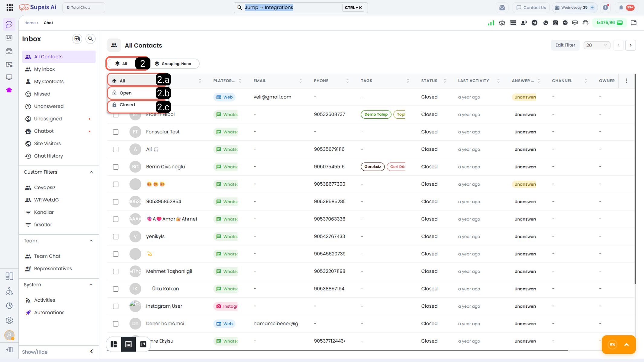Open the help question mark icon

pyautogui.click(x=605, y=8)
